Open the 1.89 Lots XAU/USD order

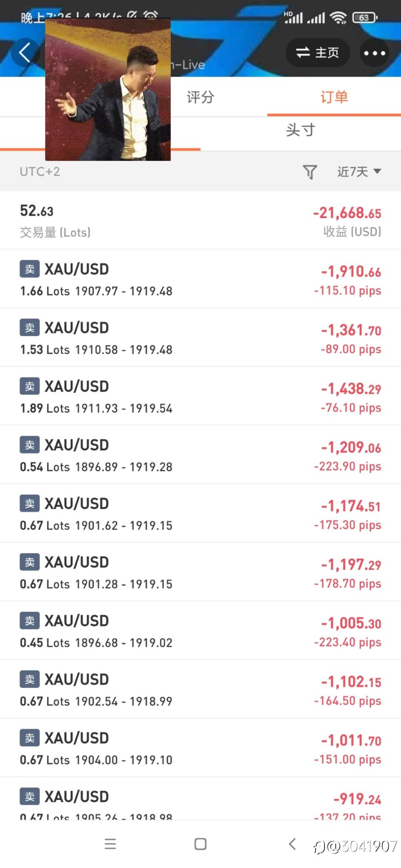[200, 396]
